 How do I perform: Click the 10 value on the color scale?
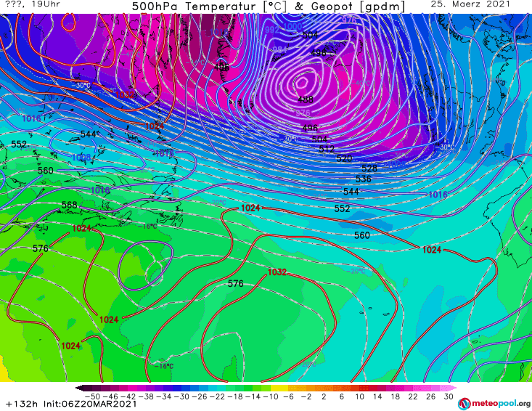tap(360, 396)
